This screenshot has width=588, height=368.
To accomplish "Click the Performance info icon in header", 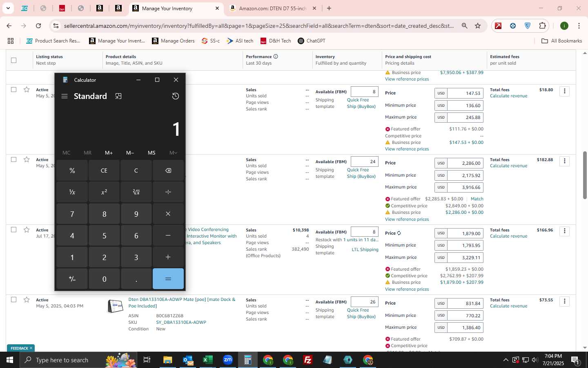I will coord(276,56).
